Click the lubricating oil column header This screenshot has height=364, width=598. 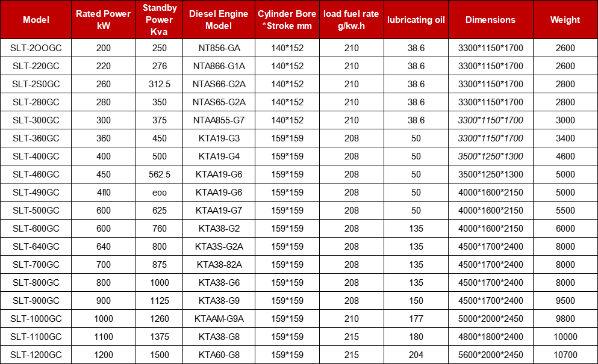coord(416,20)
